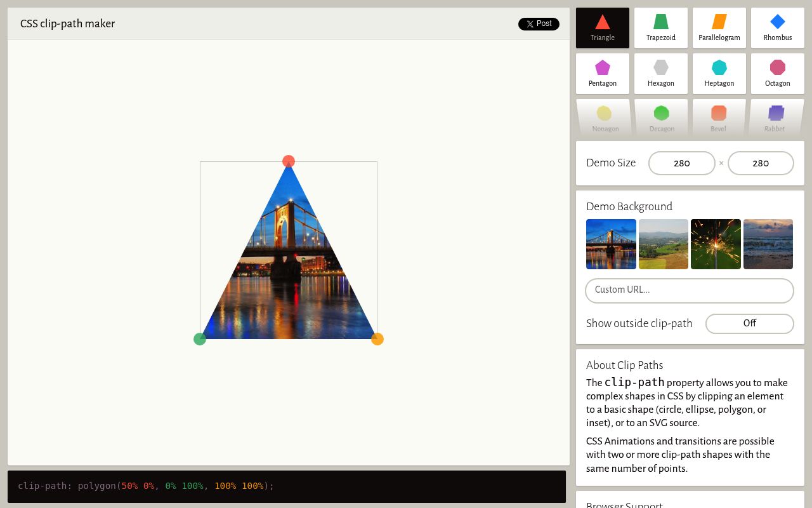This screenshot has height=508, width=812.
Task: Choose the Trapezoid shape preset
Action: point(660,28)
